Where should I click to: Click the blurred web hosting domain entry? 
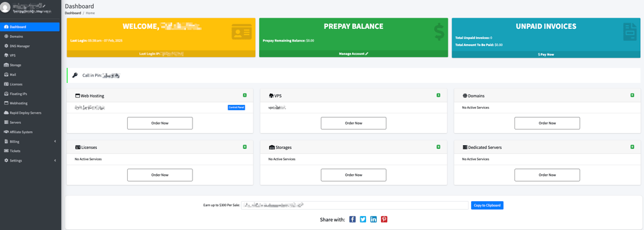click(90, 107)
